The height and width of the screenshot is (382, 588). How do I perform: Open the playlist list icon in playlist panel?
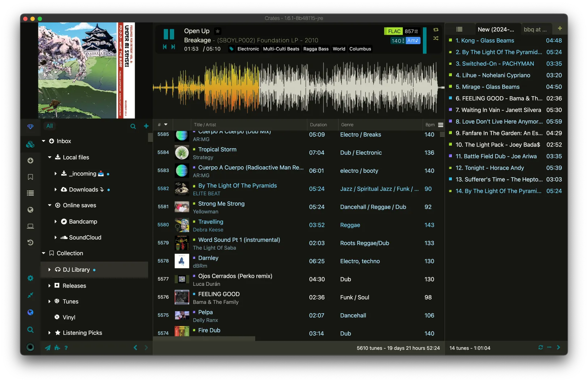(x=459, y=29)
